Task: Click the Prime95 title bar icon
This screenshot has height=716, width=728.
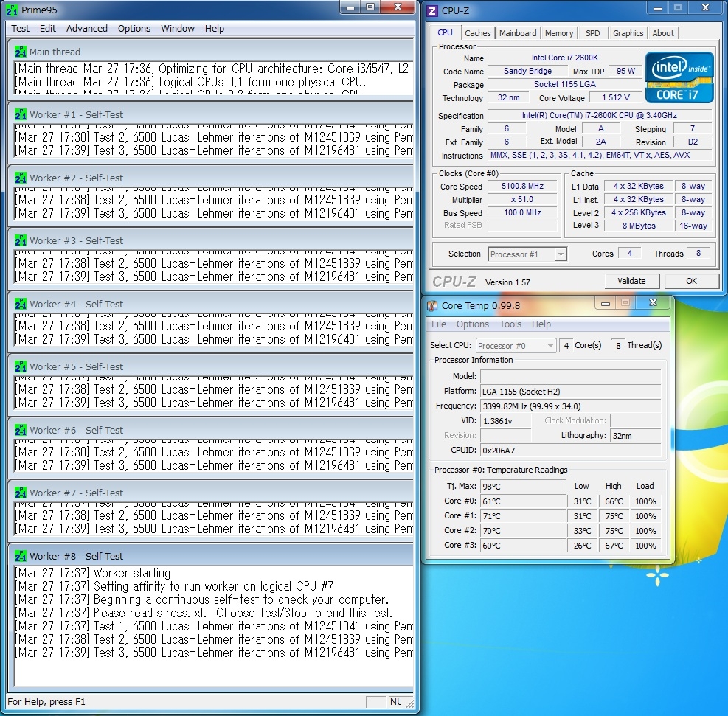Action: click(12, 10)
